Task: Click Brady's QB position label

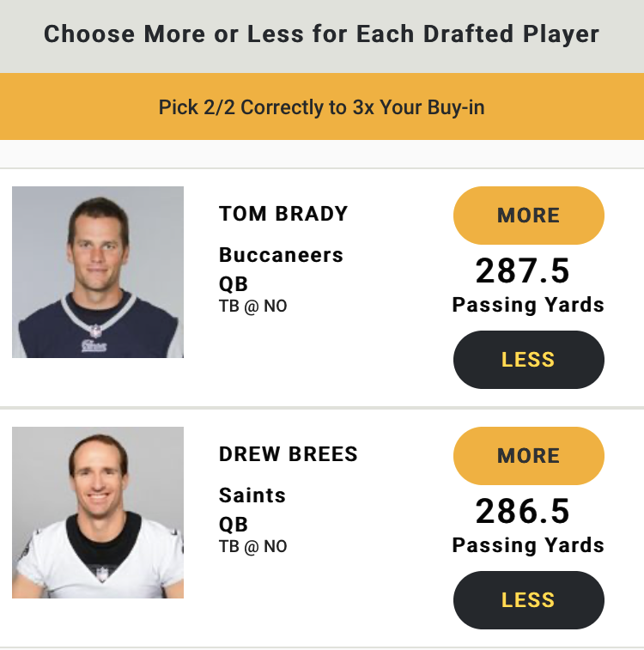Action: click(x=234, y=285)
